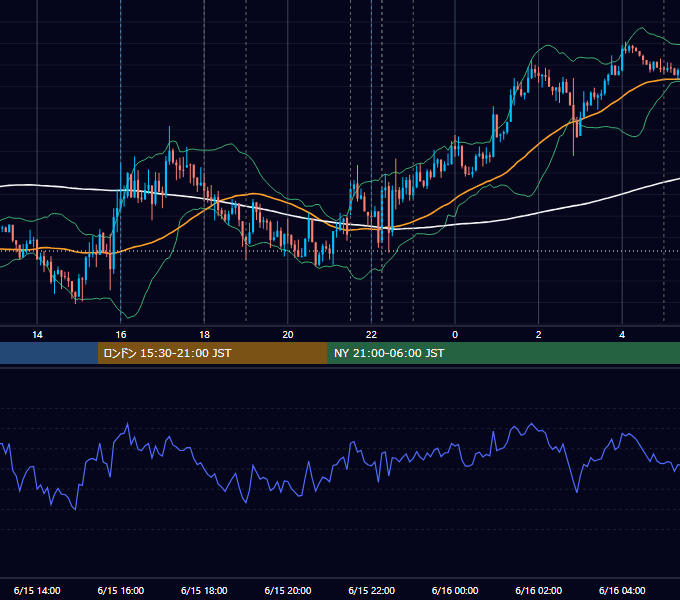680x600 pixels.
Task: Click the 6/15 18:00 date label
Action: [x=204, y=590]
